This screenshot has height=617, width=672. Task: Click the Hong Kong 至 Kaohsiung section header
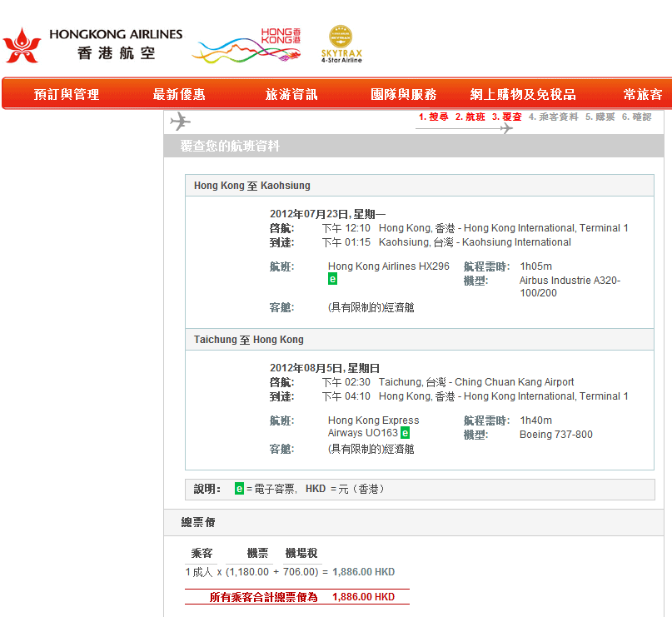251,186
